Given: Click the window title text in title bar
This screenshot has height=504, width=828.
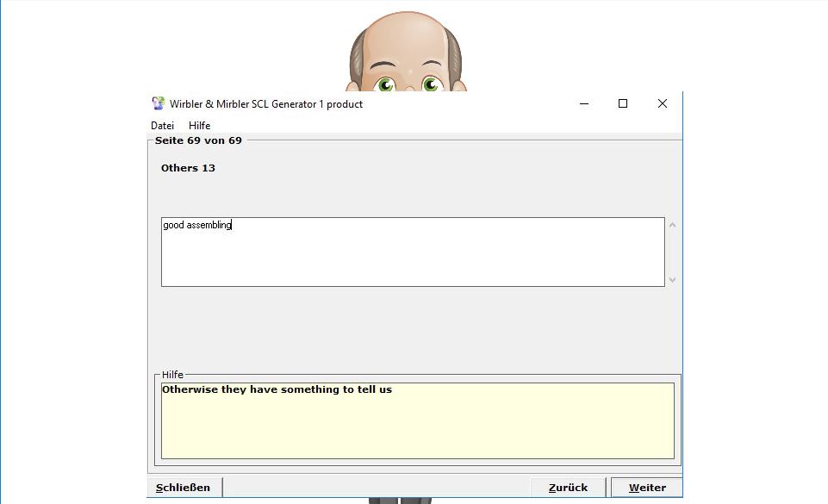Looking at the screenshot, I should [x=266, y=104].
